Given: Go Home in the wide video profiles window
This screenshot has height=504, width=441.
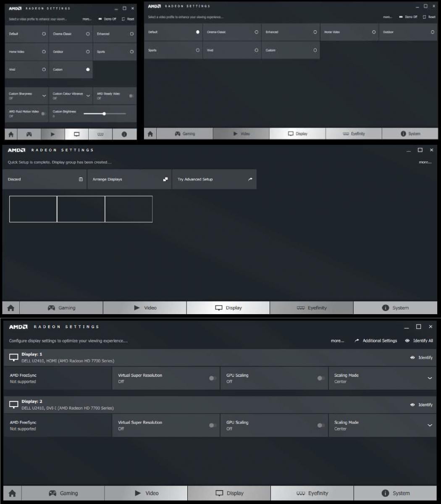Looking at the screenshot, I should [x=151, y=134].
